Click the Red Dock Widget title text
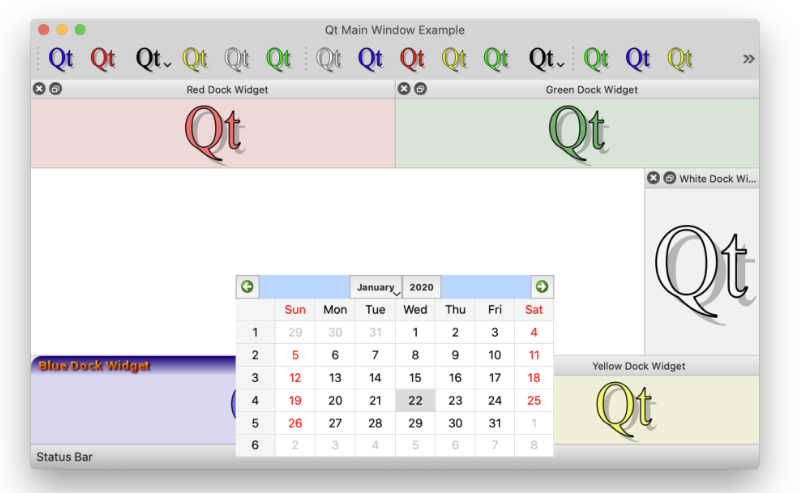This screenshot has height=493, width=800. pos(227,90)
